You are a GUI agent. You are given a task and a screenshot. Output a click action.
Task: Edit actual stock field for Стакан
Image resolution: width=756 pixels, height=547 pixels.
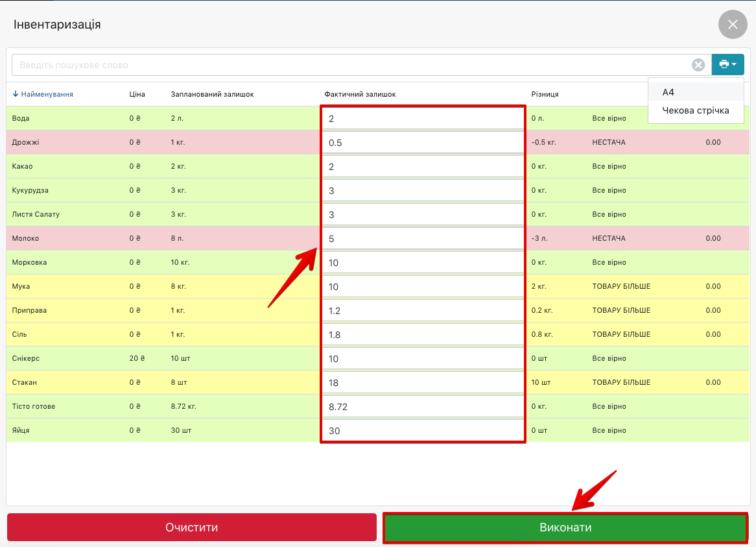[423, 383]
